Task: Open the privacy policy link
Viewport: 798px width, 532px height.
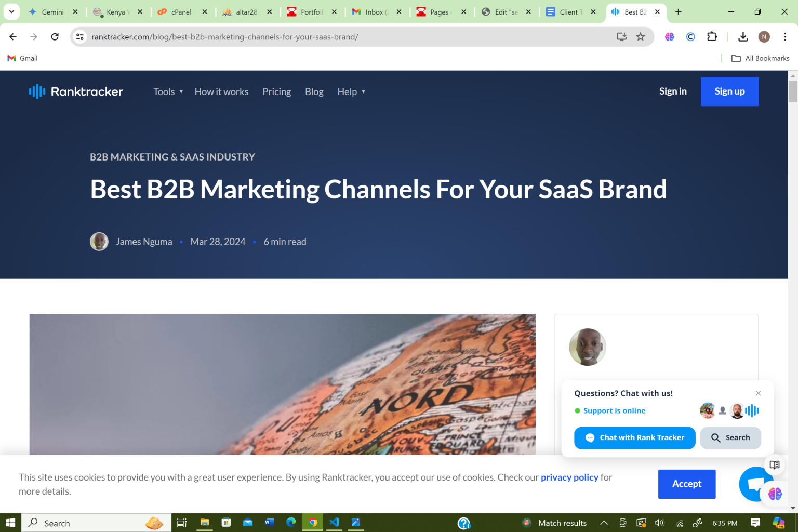Action: (x=569, y=477)
